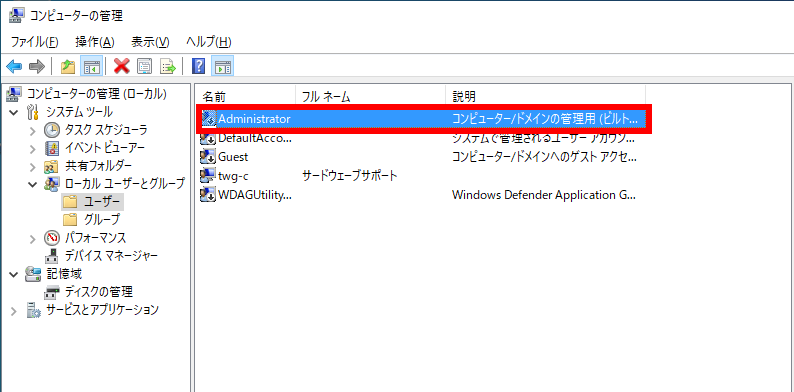Expand the タスク スケジューラ node arrow
This screenshot has width=794, height=392.
33,131
